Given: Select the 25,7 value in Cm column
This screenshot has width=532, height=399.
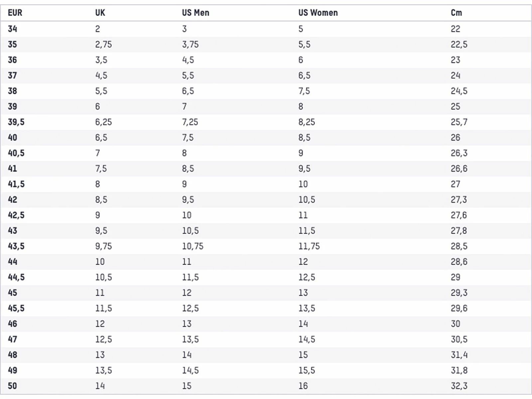Looking at the screenshot, I should [459, 122].
